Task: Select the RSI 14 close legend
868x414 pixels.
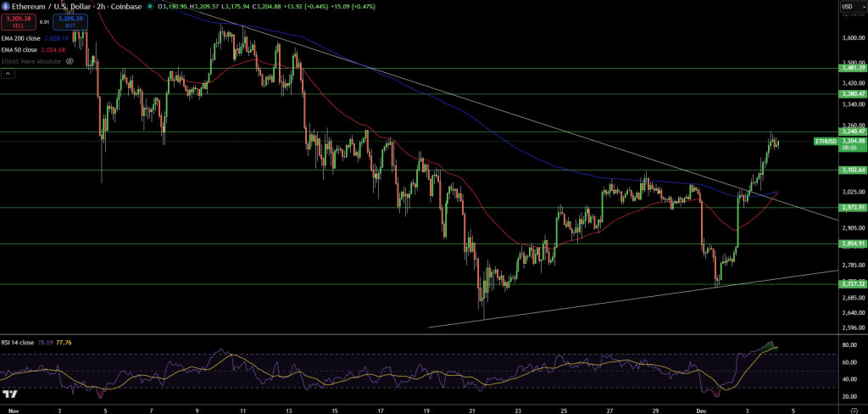Action: pyautogui.click(x=19, y=343)
